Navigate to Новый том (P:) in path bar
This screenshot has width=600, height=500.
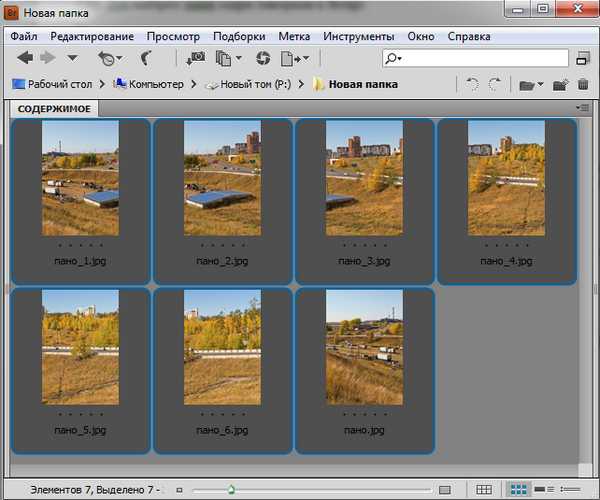[x=248, y=84]
